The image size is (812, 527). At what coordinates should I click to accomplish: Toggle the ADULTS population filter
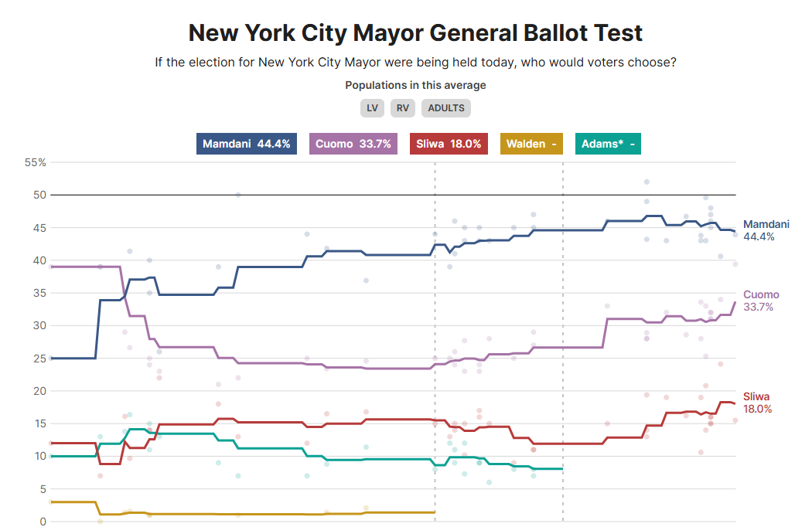pyautogui.click(x=446, y=108)
